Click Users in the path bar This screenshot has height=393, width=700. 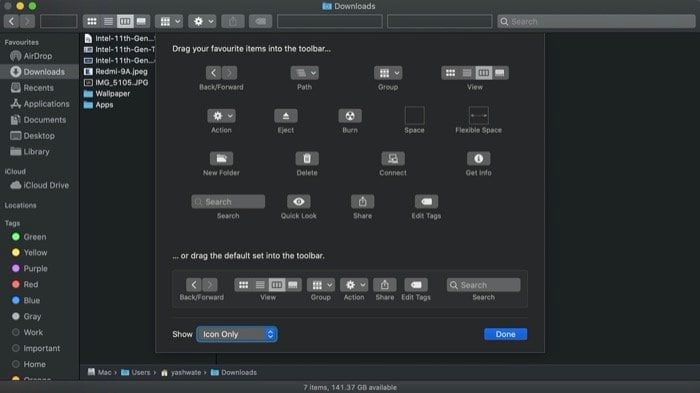point(136,372)
